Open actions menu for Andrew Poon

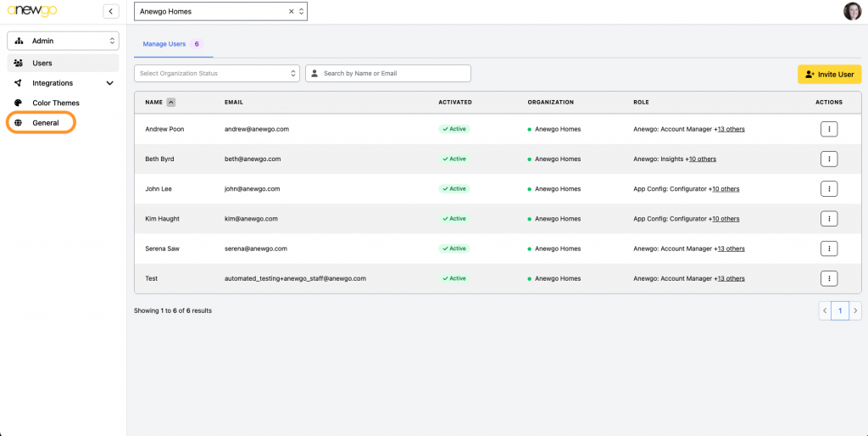click(x=829, y=129)
